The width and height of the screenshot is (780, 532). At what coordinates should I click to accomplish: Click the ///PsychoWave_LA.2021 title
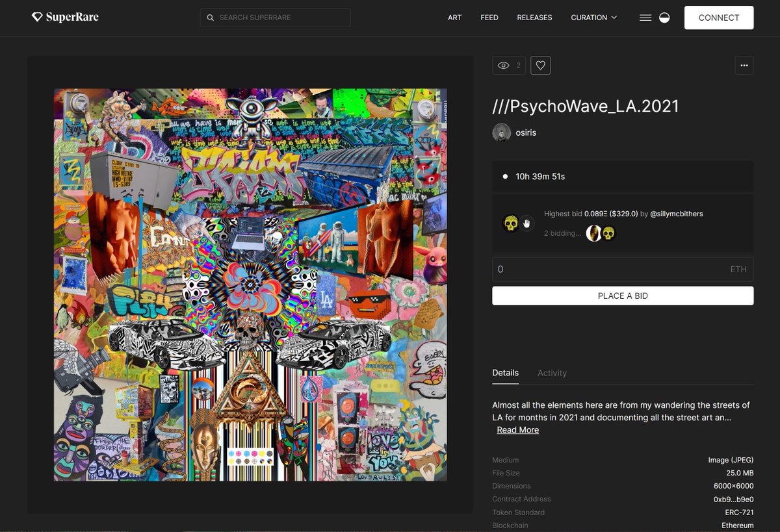[x=586, y=106]
